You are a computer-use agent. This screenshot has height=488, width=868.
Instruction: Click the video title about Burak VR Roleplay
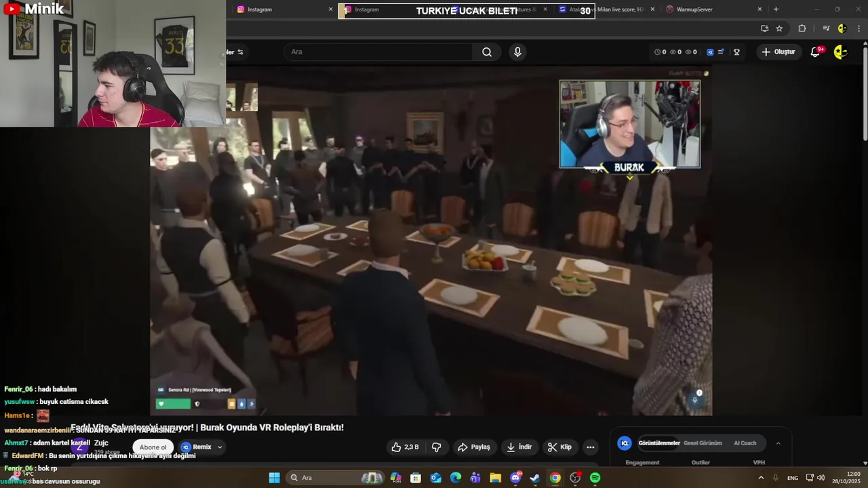pos(207,428)
